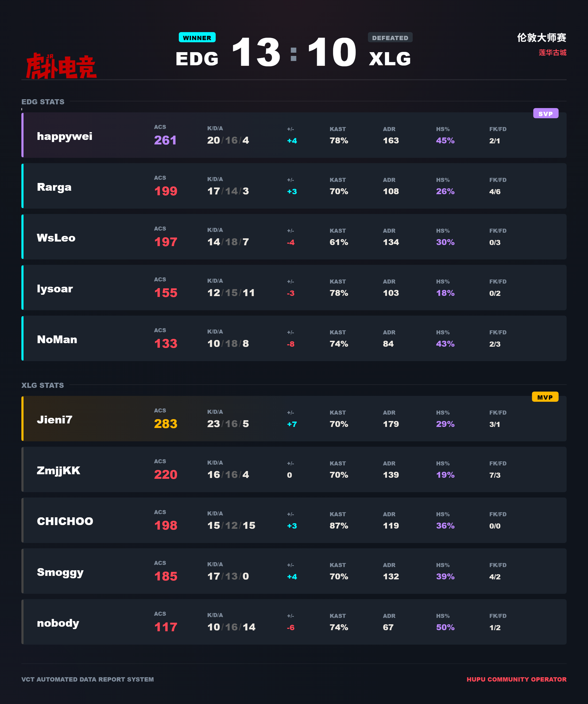Screen dimensions: 588x704
Task: Click the 伦敦大师赛 tournament title
Action: [541, 37]
